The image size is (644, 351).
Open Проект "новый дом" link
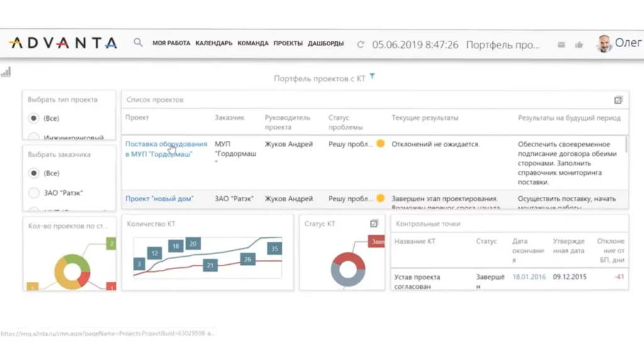click(159, 199)
